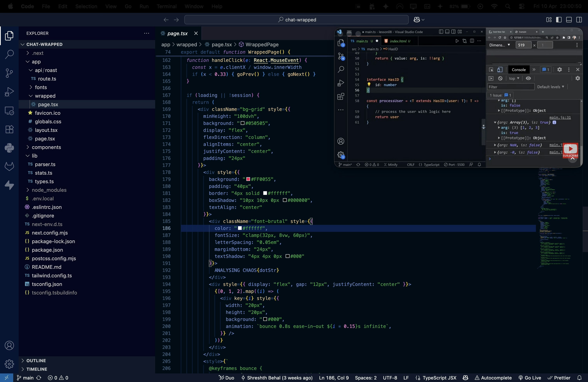Open the Extensions view
The width and height of the screenshot is (588, 382).
[x=9, y=129]
